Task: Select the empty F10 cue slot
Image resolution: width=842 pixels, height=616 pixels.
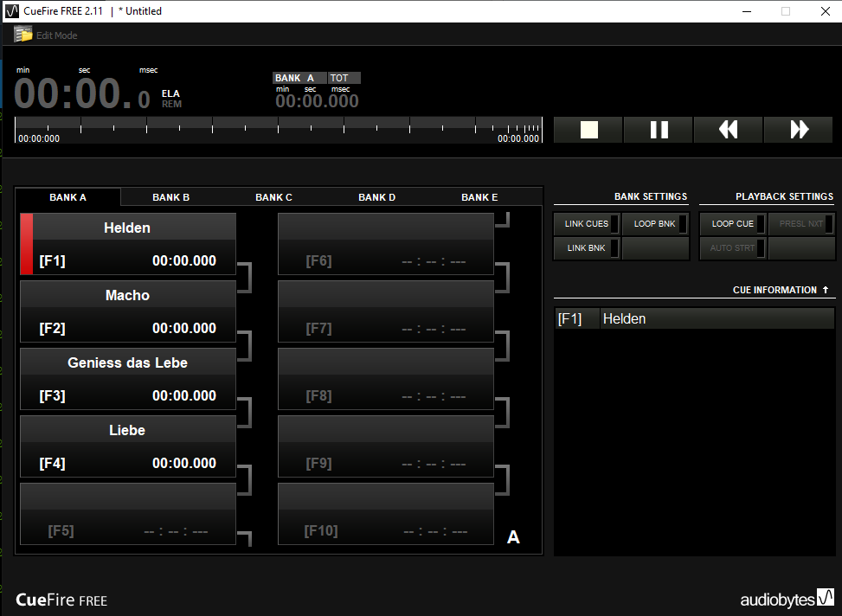Action: tap(386, 514)
